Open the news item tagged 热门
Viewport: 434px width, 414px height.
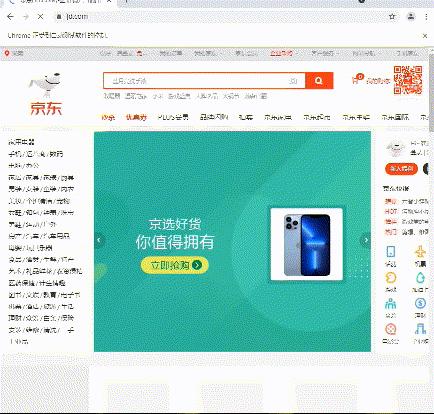(x=406, y=232)
